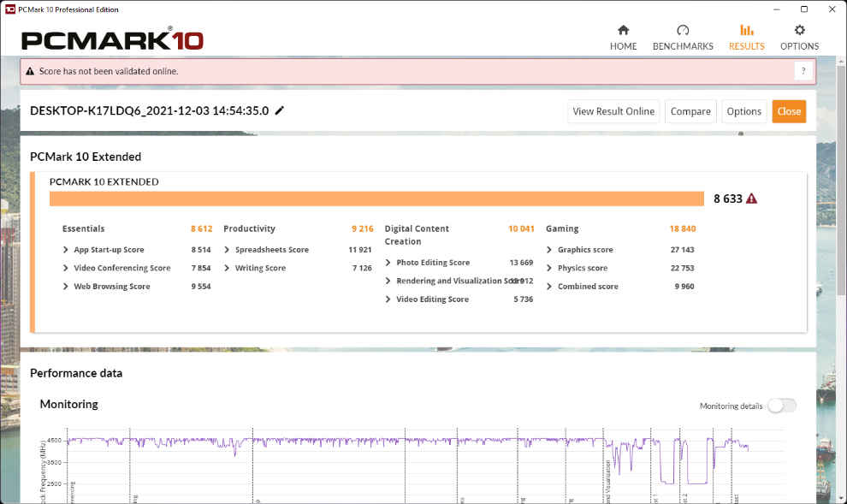Toggle the Monitoring details switch
Viewport: 847px width, 504px height.
pos(782,406)
